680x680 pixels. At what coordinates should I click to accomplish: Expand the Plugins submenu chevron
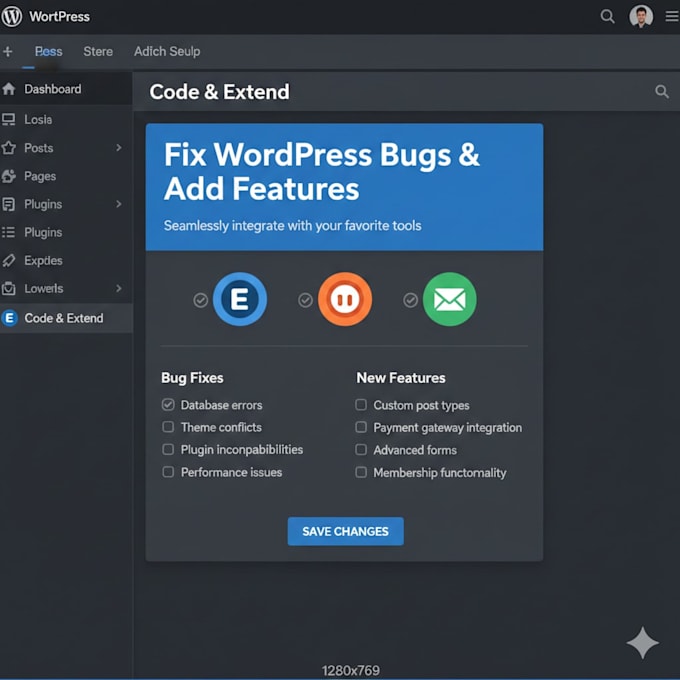(x=119, y=204)
